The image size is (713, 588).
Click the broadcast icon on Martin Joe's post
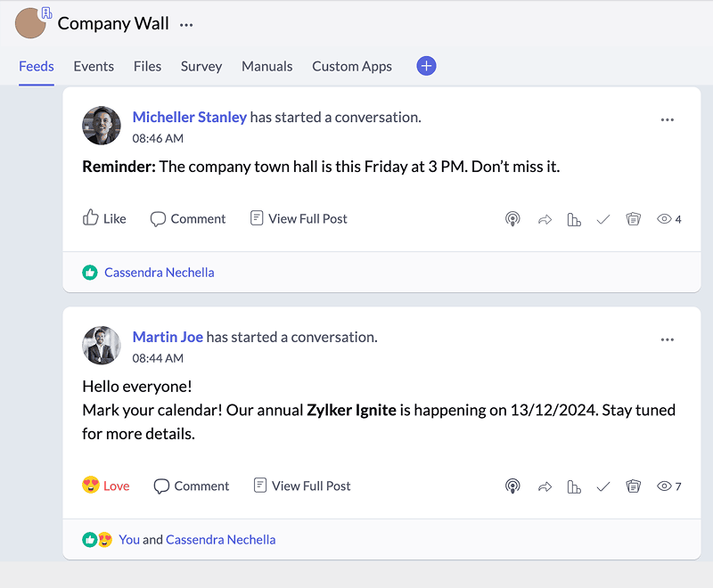point(512,486)
